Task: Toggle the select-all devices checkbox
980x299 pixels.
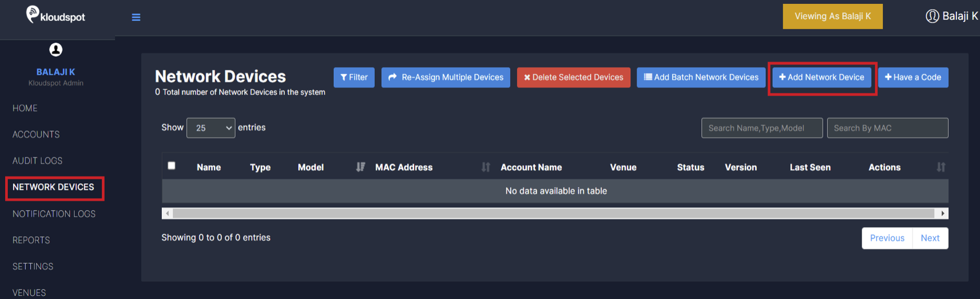Action: pyautogui.click(x=172, y=166)
